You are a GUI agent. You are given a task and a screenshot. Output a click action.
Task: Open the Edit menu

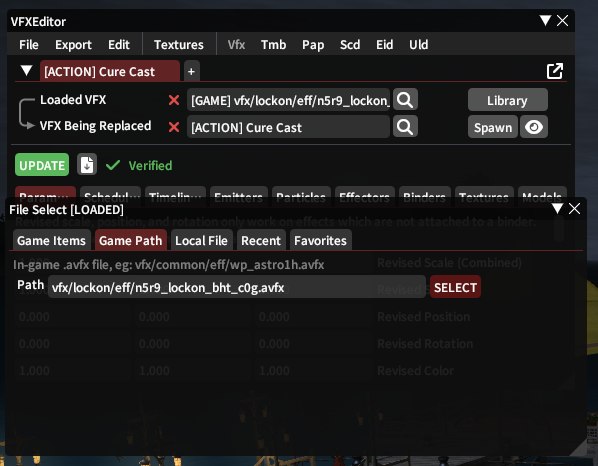point(119,45)
